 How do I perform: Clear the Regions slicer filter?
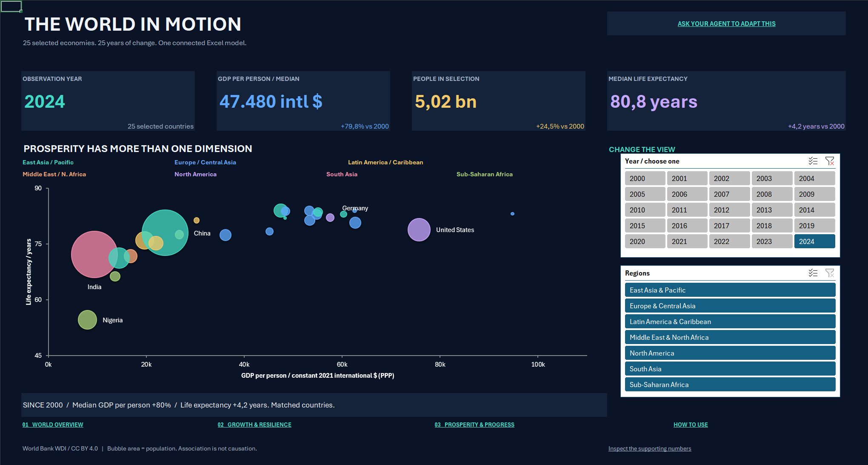(830, 273)
